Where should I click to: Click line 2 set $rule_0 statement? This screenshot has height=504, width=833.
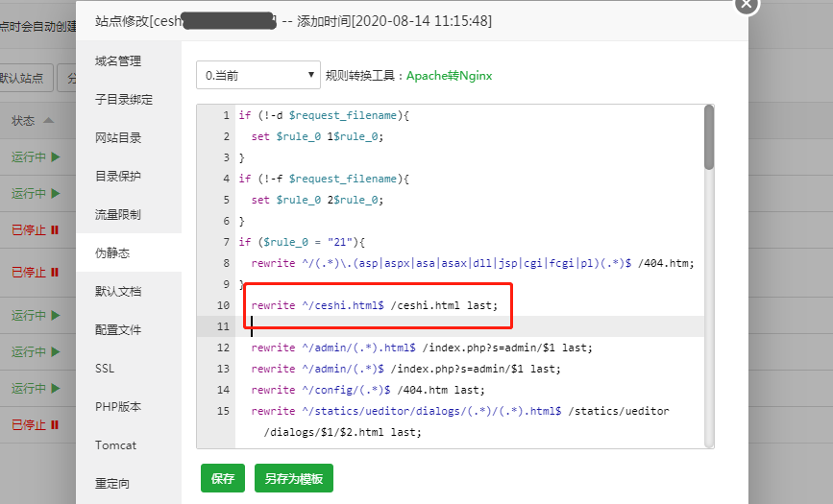pos(317,137)
